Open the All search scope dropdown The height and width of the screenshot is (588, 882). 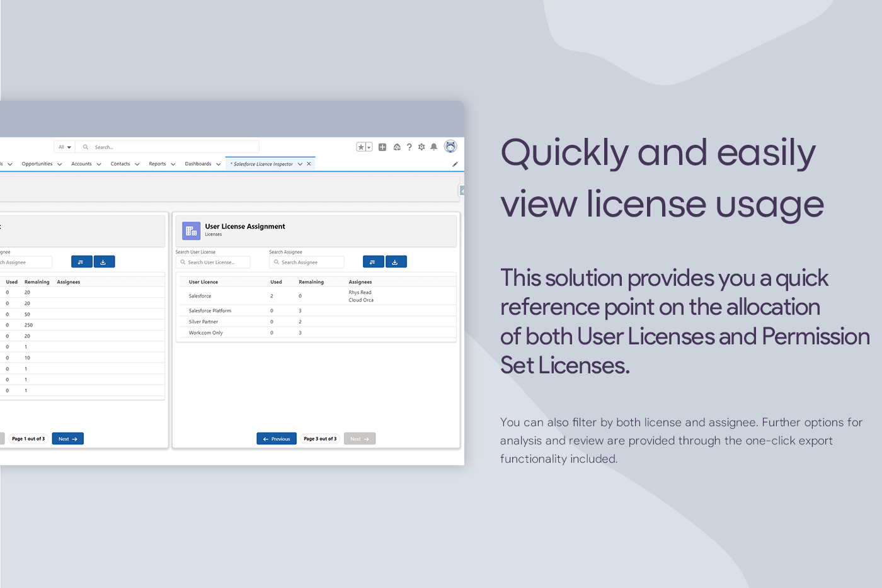64,146
